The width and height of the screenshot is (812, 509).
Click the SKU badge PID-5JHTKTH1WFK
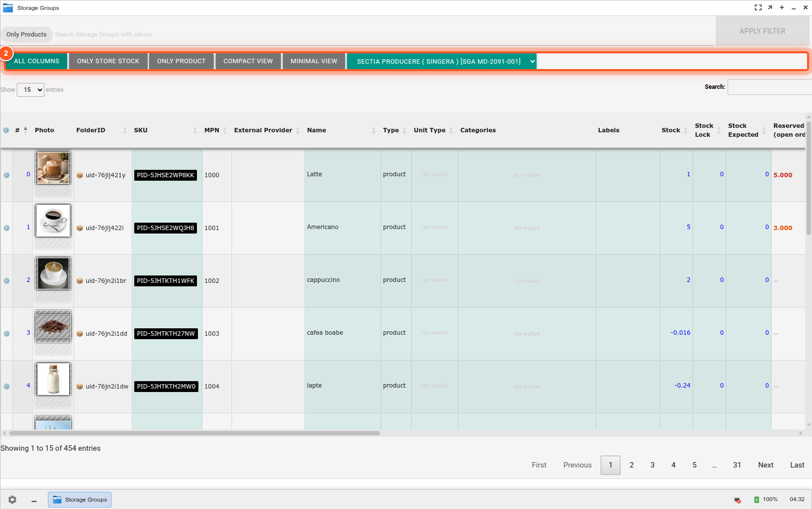click(x=165, y=281)
